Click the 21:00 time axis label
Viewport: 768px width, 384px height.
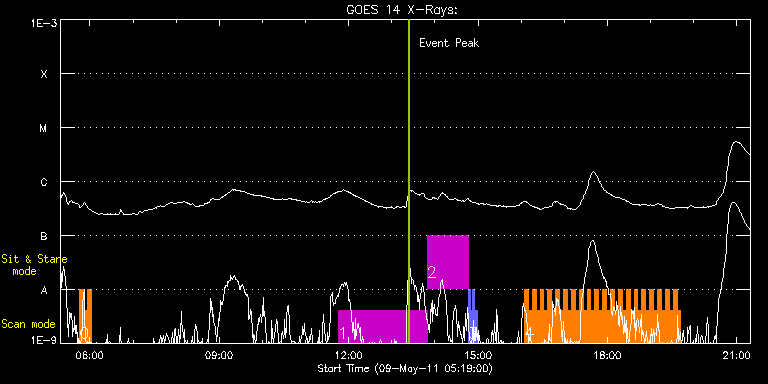click(x=738, y=355)
